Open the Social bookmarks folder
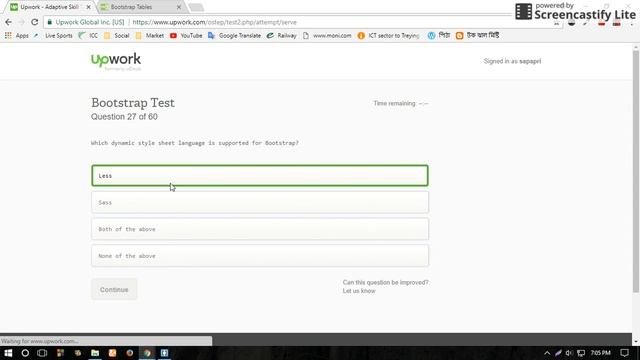Screen dimensions: 640x360 coord(116,36)
